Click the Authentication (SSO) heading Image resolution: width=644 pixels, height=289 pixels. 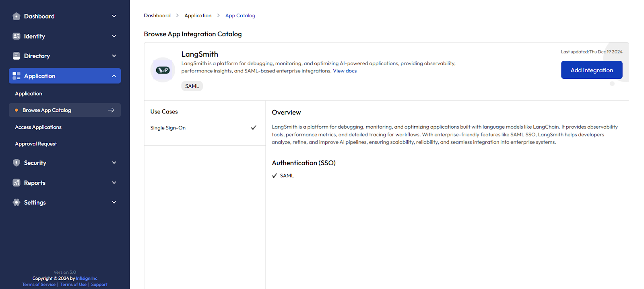[303, 163]
